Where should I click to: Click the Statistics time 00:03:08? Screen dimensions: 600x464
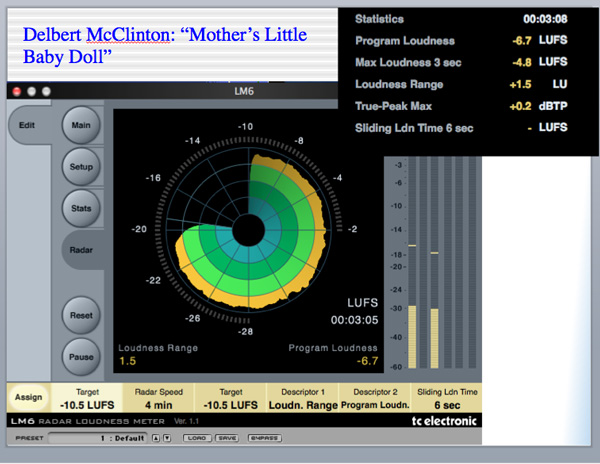(545, 19)
